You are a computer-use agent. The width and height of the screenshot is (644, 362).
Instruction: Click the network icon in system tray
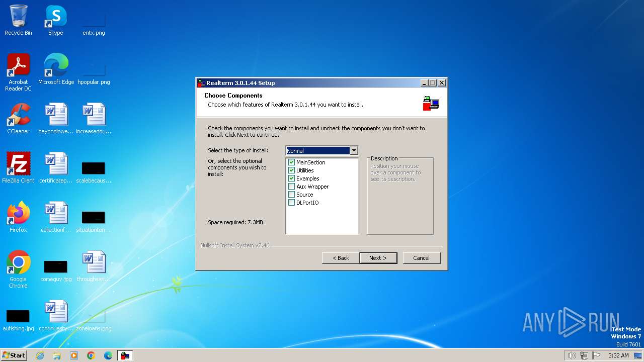click(584, 355)
